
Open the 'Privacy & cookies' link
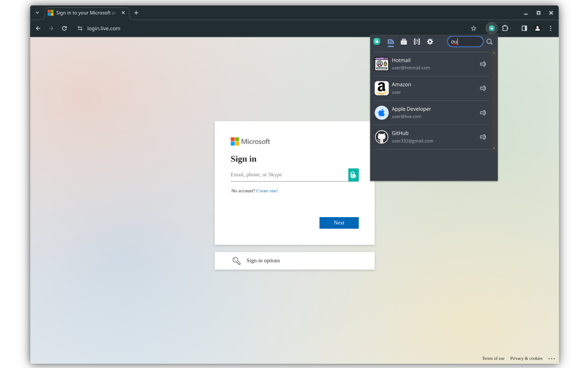click(526, 358)
